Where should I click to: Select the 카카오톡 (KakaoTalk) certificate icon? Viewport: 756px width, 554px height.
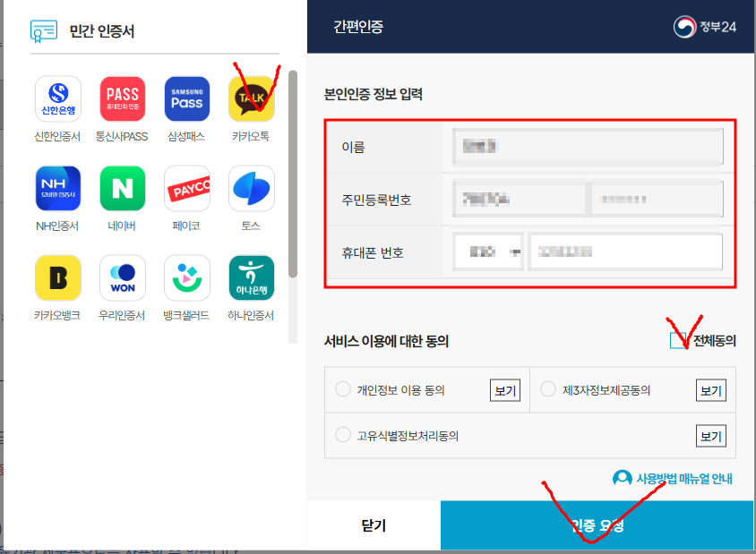(x=252, y=98)
